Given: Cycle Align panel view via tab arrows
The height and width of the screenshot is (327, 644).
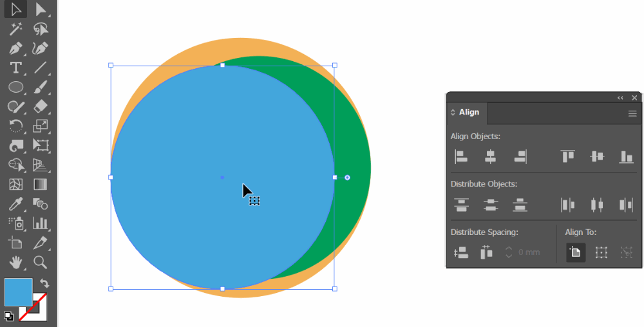Looking at the screenshot, I should tap(453, 113).
